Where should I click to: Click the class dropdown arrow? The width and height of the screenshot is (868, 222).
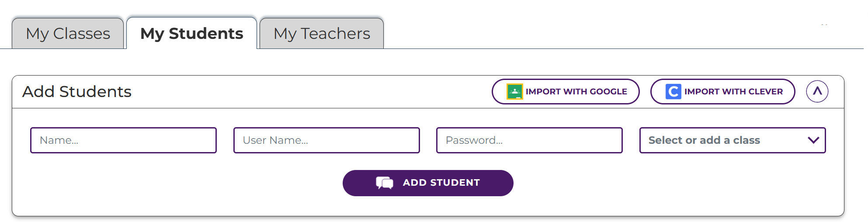coord(813,140)
